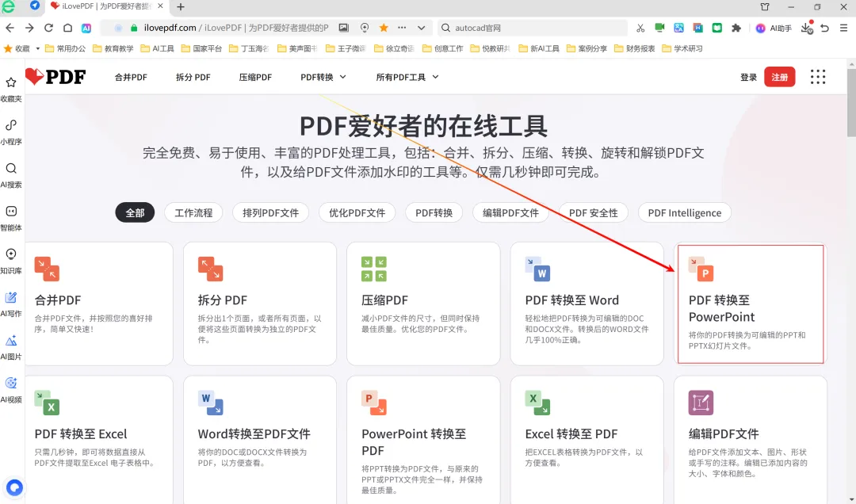This screenshot has width=856, height=504.
Task: Click the page vertical scrollbar thumb
Action: coord(851,102)
